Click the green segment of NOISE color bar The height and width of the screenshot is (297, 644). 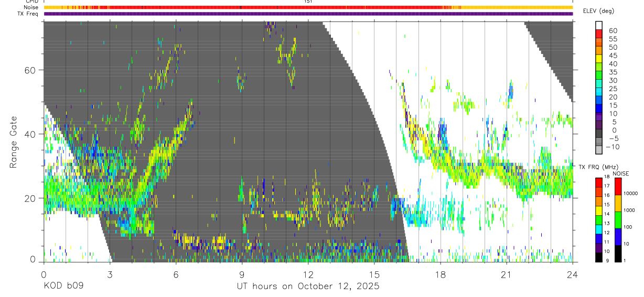click(x=618, y=220)
